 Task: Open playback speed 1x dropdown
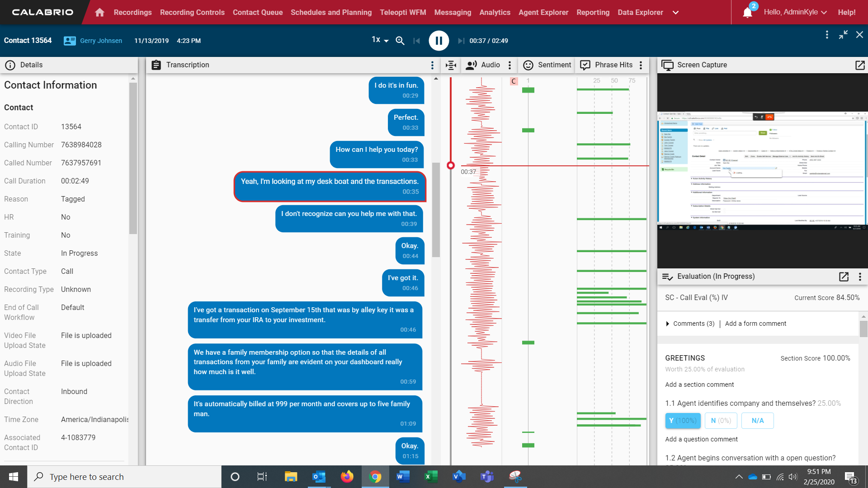pyautogui.click(x=380, y=40)
